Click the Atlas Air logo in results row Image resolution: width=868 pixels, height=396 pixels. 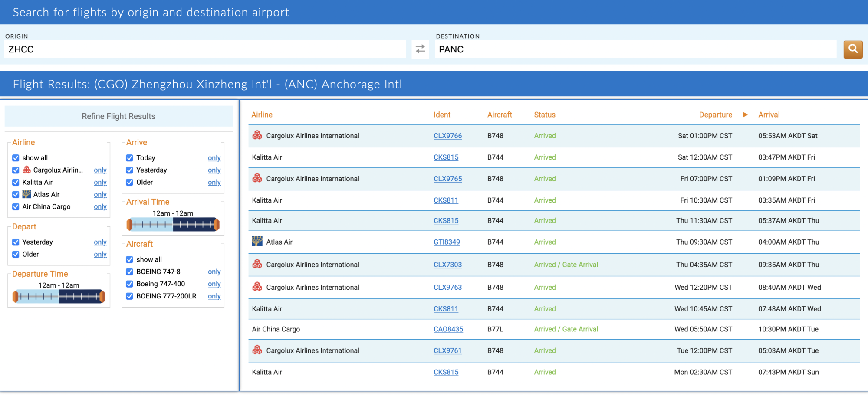pyautogui.click(x=257, y=241)
